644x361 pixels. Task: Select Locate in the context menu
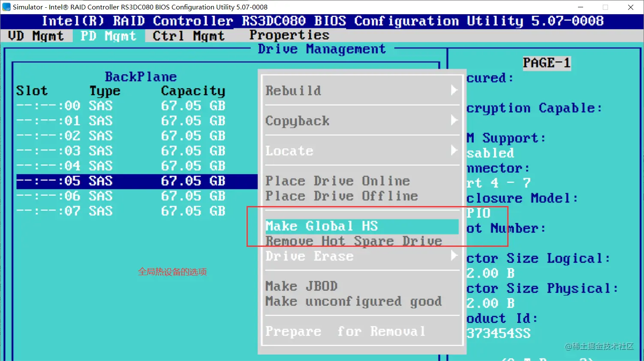289,151
